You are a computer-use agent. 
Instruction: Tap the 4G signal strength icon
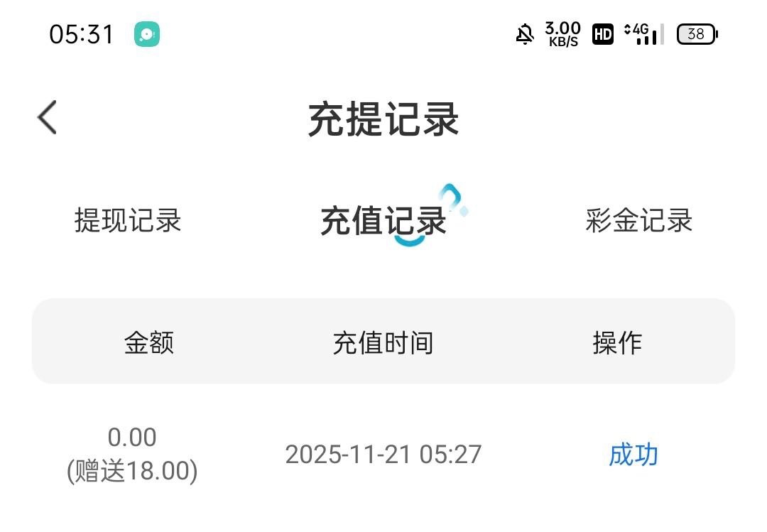[x=643, y=34]
